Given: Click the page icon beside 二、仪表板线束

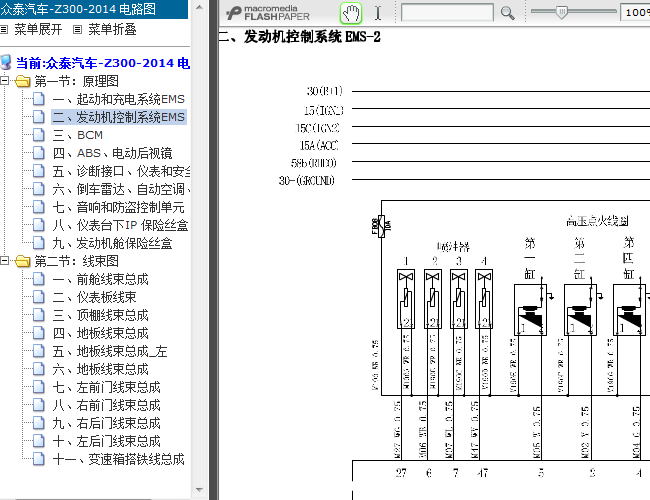Looking at the screenshot, I should (39, 297).
